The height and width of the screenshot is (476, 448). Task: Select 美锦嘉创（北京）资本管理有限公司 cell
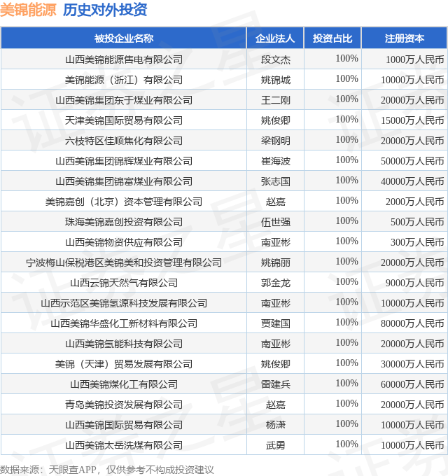pyautogui.click(x=124, y=202)
